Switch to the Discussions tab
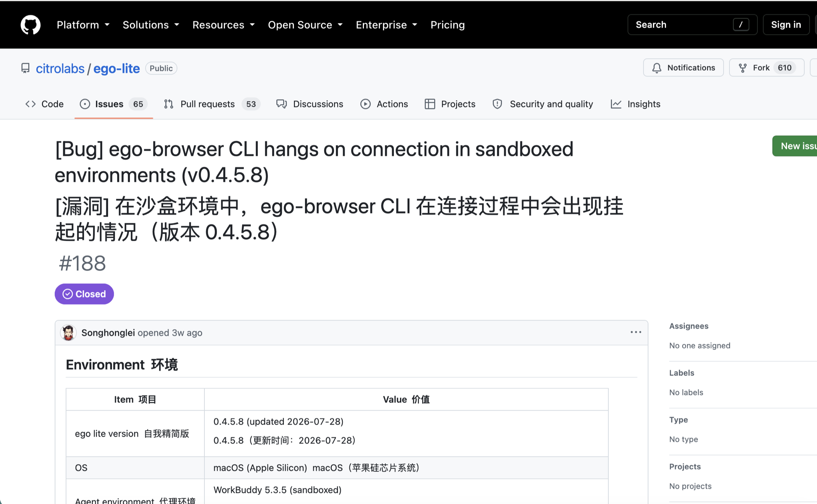Image resolution: width=817 pixels, height=504 pixels. point(309,104)
